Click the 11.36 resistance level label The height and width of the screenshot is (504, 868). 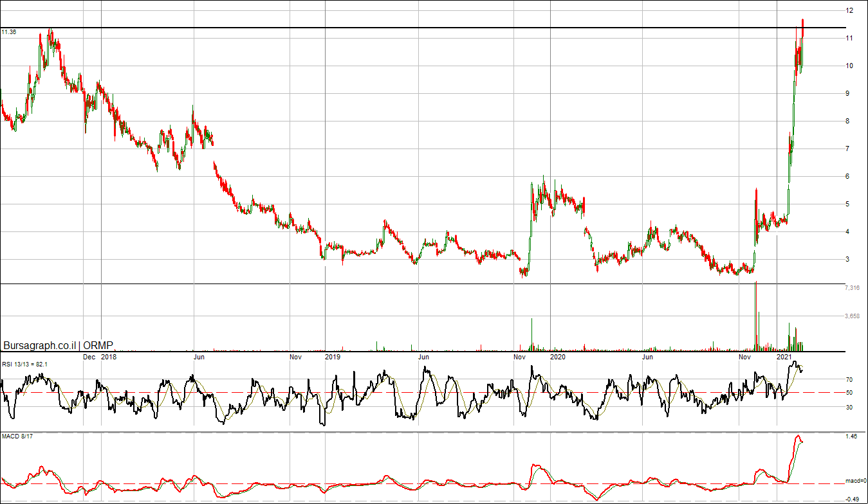[8, 32]
